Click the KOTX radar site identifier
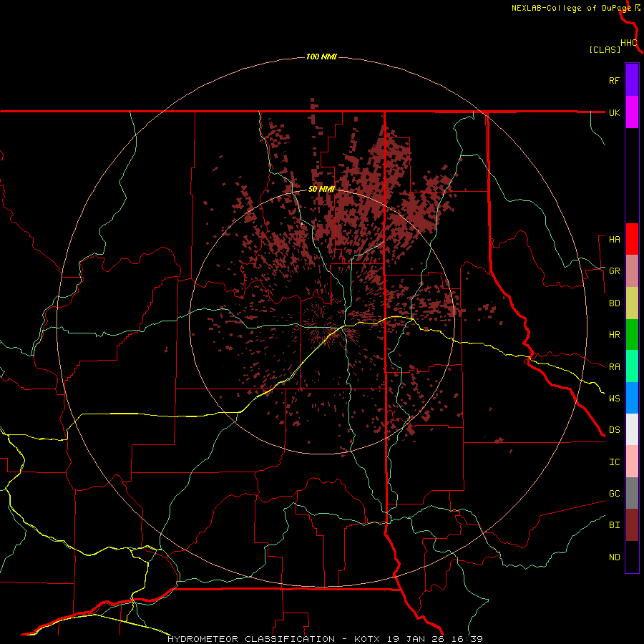 click(x=367, y=639)
